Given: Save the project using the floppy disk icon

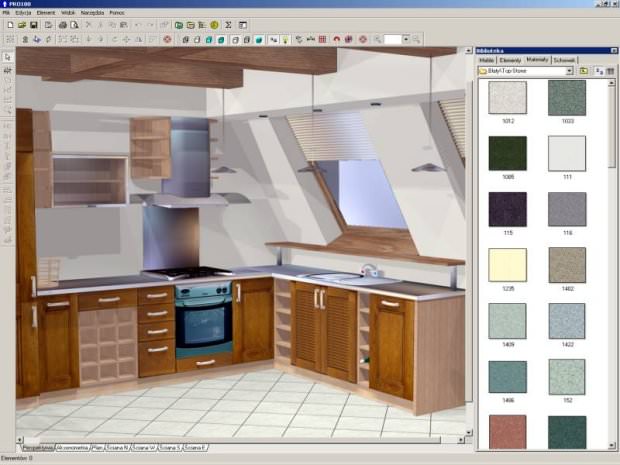Looking at the screenshot, I should click(x=34, y=25).
